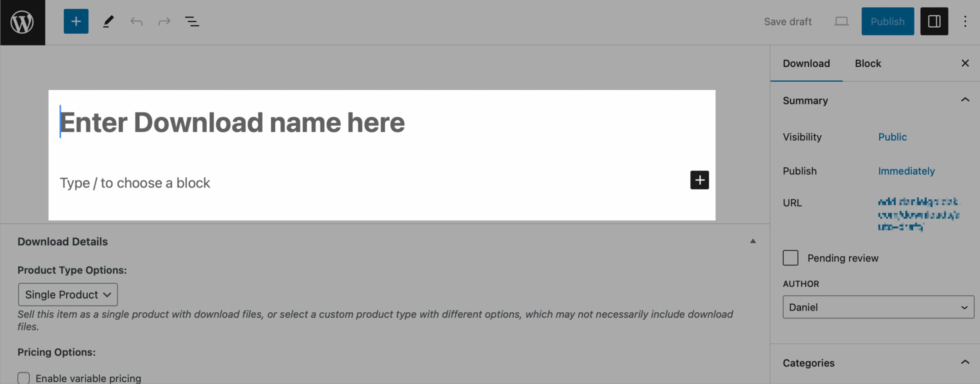
Task: Toggle the Settings sidebar panel icon
Action: point(934,21)
